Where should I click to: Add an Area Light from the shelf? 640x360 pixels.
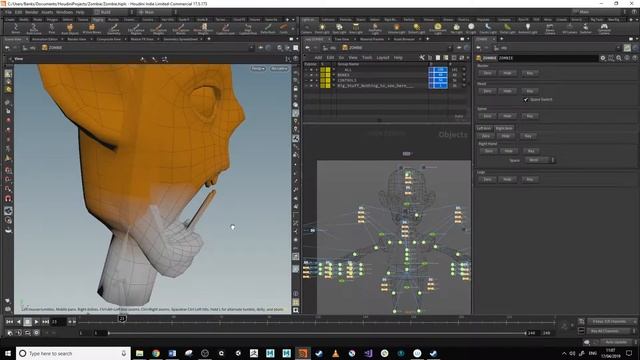click(356, 29)
